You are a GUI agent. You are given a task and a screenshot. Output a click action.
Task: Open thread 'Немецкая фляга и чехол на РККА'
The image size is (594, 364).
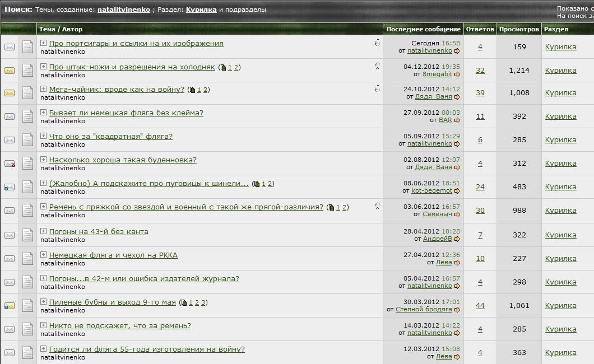point(113,255)
